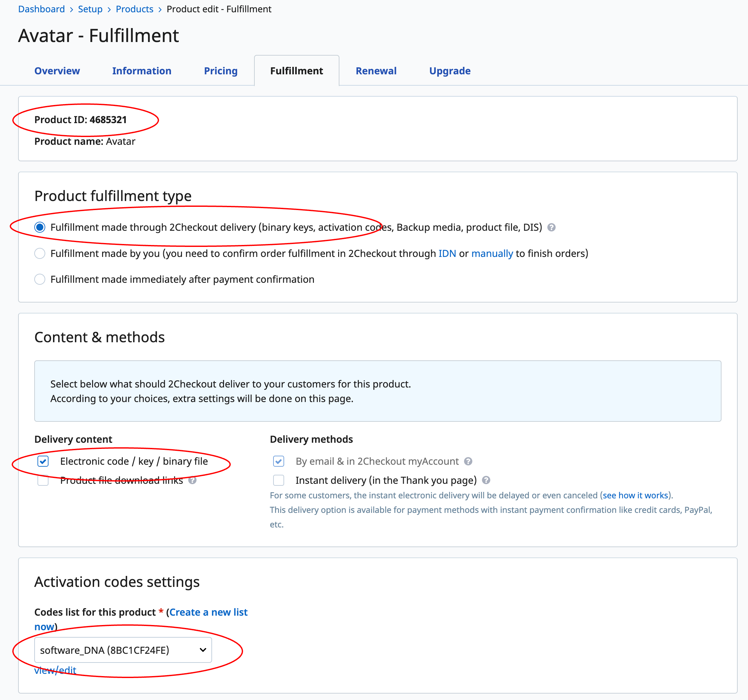The image size is (748, 700).
Task: Click help icon next to Instant delivery option
Action: tap(486, 480)
